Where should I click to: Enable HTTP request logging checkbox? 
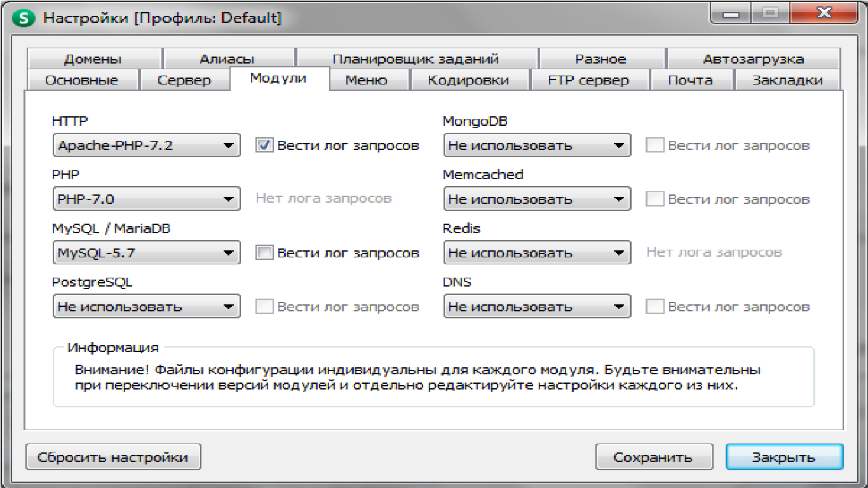point(264,146)
